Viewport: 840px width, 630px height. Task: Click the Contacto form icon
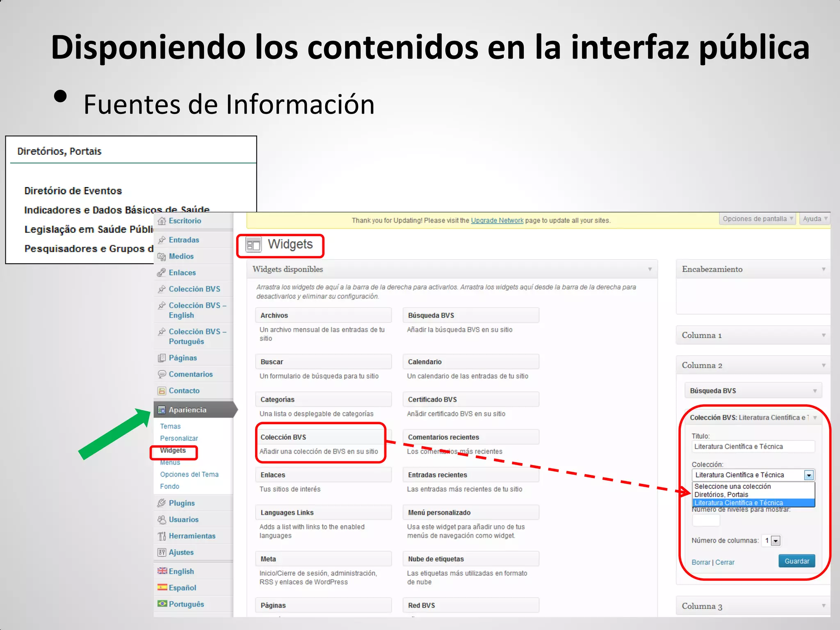pos(162,391)
